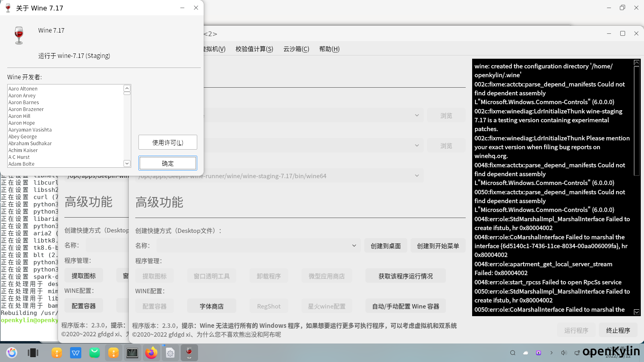
Task: Click the 终止程序 button
Action: pyautogui.click(x=618, y=330)
